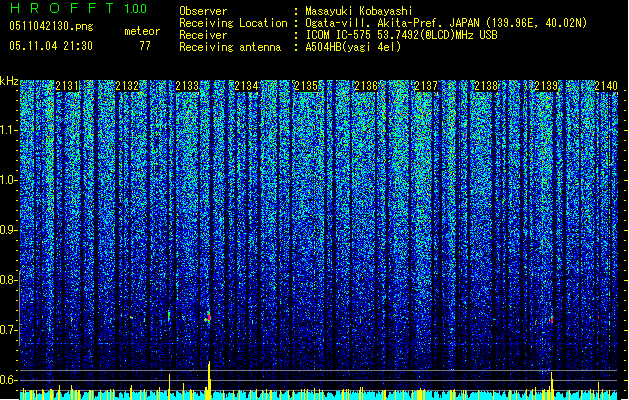This screenshot has height=400, width=629.
Task: Click the 2138 time marker
Action: pos(486,86)
